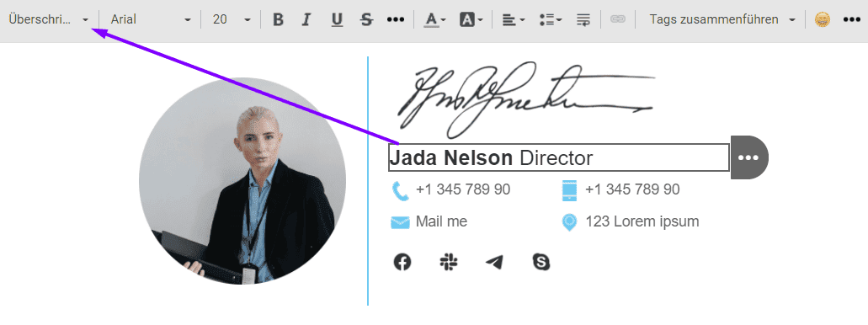The width and height of the screenshot is (868, 325).
Task: Open the bullet list dropdown
Action: point(551,20)
